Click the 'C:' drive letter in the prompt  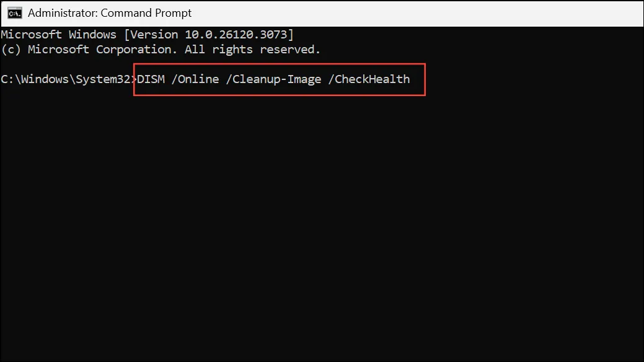coord(7,79)
